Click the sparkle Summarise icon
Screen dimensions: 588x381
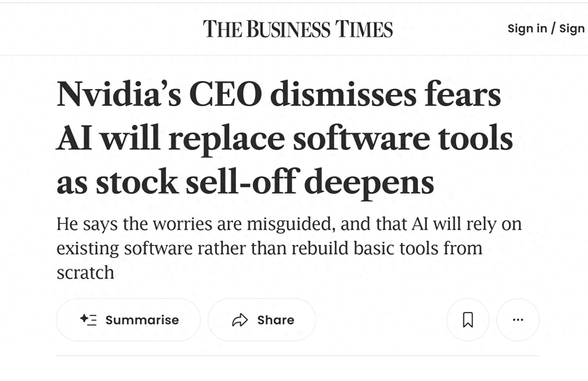(88, 319)
